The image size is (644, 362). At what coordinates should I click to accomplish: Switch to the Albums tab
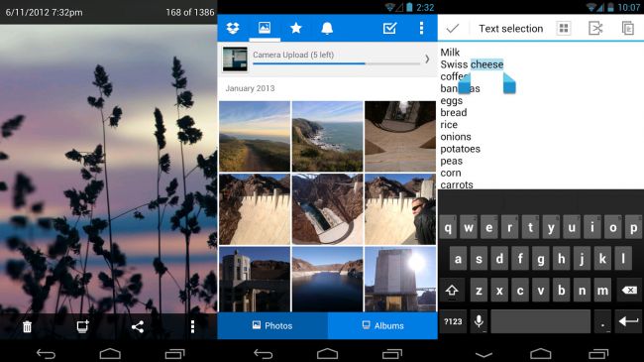click(382, 325)
